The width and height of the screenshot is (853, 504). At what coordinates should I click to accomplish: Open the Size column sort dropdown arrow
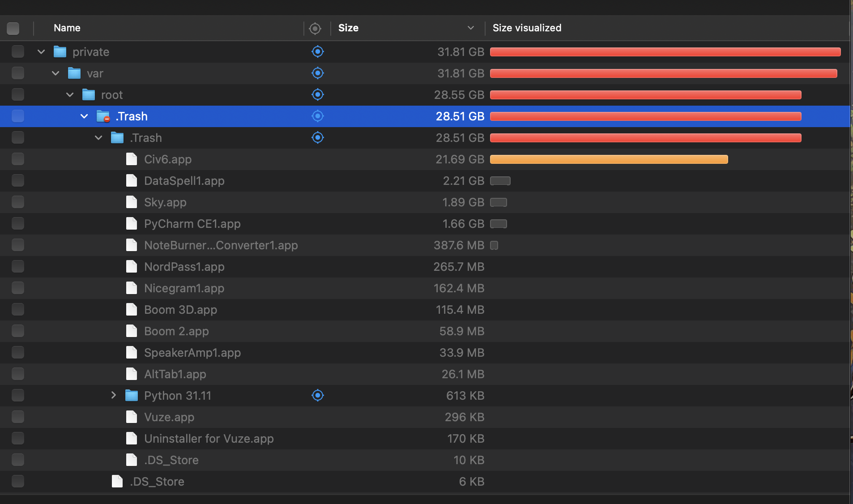[x=471, y=28]
